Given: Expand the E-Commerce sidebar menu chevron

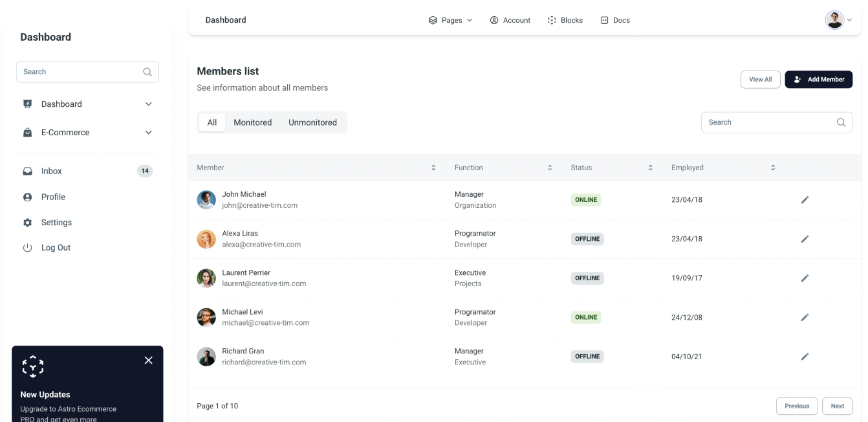Looking at the screenshot, I should pos(148,133).
